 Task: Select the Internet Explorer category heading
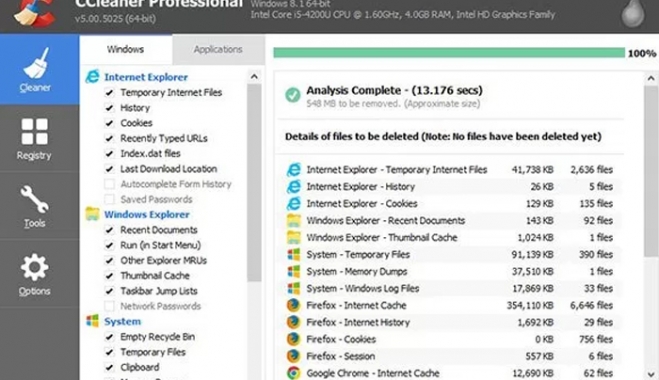click(146, 77)
